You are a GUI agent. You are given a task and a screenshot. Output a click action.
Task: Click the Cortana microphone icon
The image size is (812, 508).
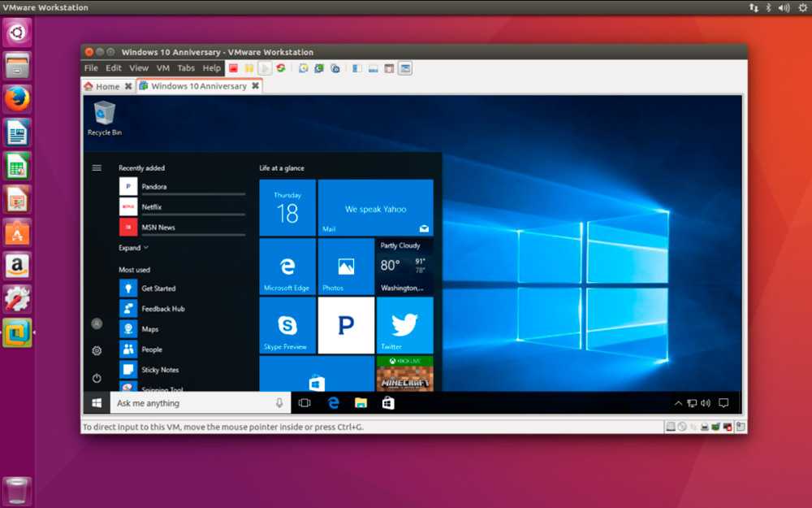point(279,403)
